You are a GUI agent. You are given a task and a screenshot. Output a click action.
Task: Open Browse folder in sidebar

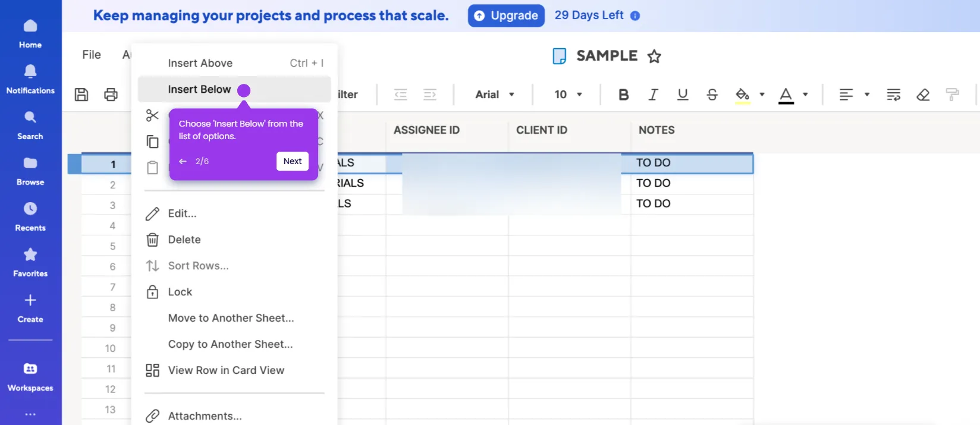point(30,171)
